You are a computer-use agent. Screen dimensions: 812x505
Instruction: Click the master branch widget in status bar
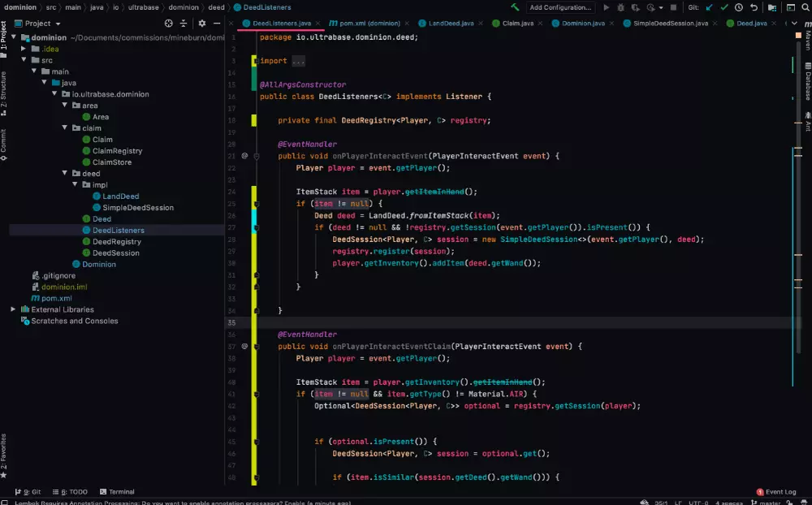coord(766,503)
